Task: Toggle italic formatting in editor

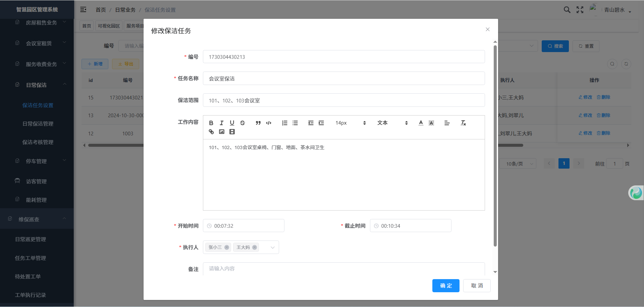Action: point(221,123)
